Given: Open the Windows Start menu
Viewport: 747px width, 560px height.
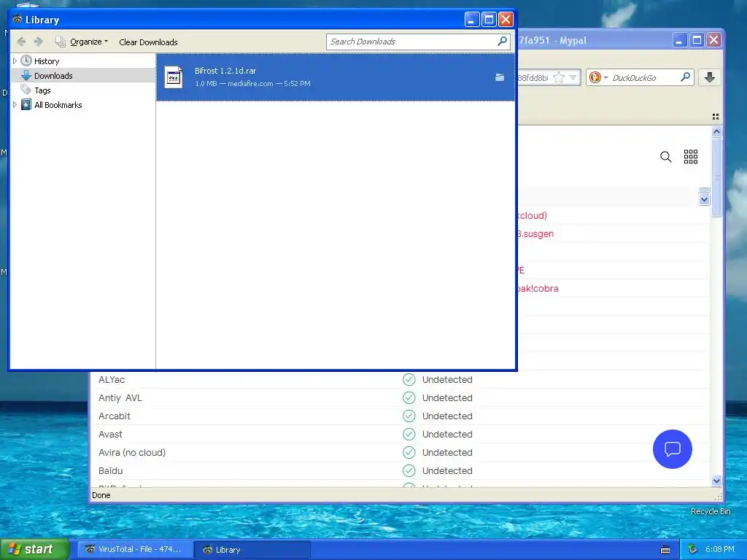Looking at the screenshot, I should 35,549.
